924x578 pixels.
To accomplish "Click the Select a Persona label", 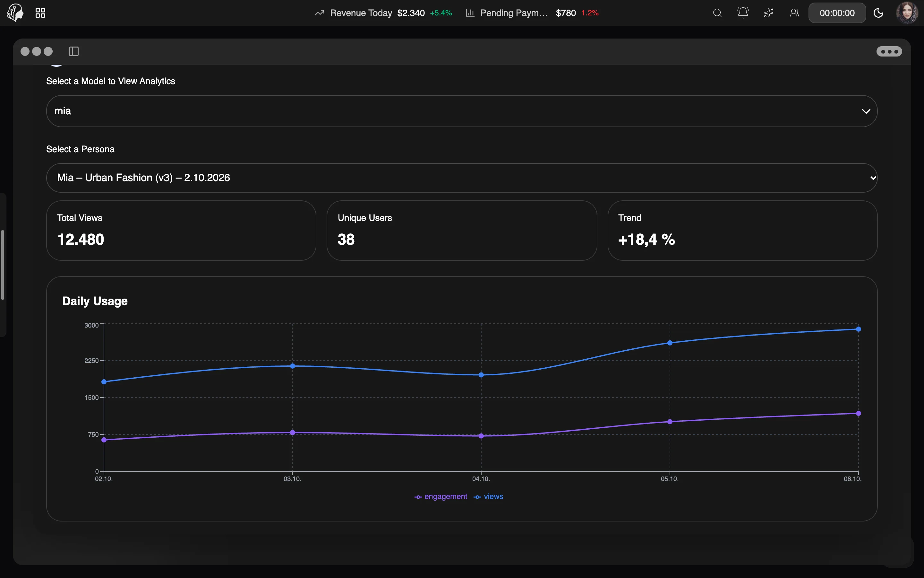I will (80, 149).
